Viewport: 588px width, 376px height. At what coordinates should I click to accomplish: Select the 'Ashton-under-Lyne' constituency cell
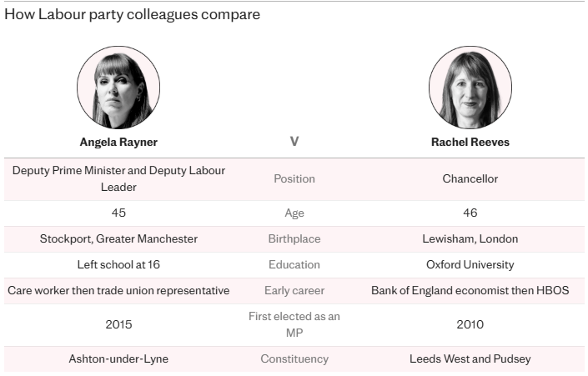pyautogui.click(x=118, y=358)
